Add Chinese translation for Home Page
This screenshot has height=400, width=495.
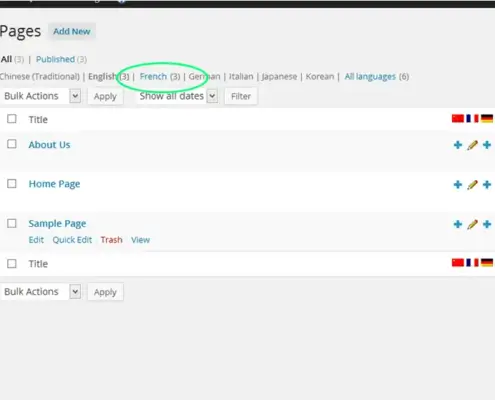pos(458,184)
